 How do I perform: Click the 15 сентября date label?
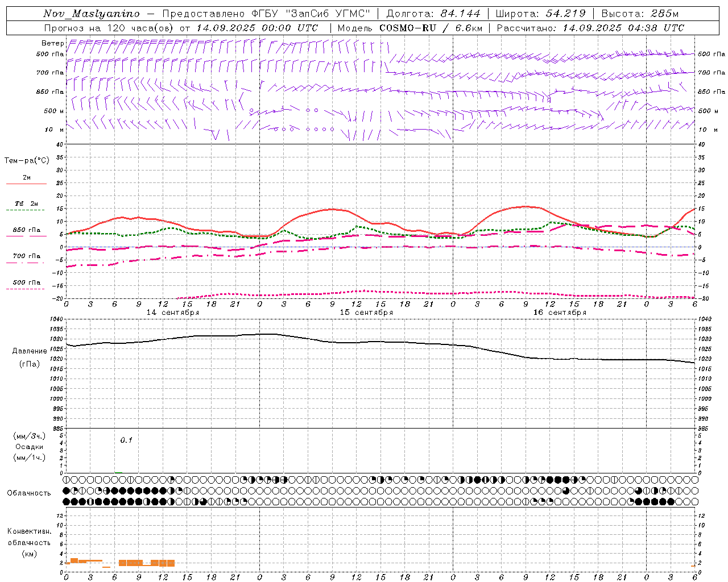366,313
